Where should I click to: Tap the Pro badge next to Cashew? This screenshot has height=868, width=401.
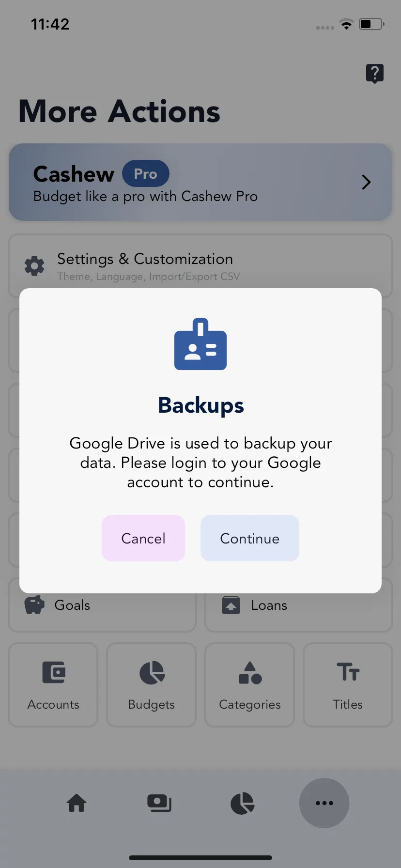point(145,173)
